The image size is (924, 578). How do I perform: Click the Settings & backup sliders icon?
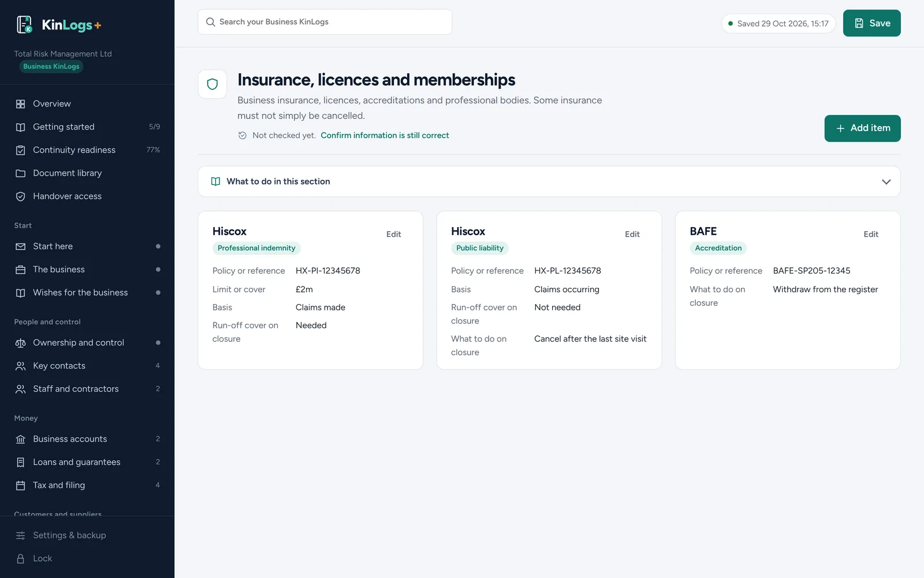pyautogui.click(x=21, y=536)
